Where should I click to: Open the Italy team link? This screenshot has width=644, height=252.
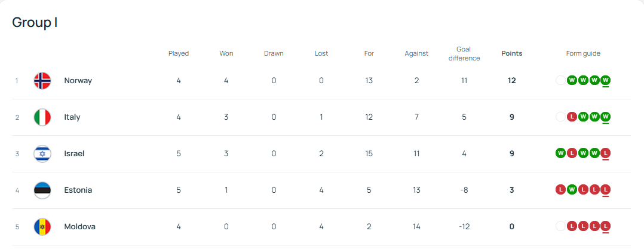click(72, 117)
